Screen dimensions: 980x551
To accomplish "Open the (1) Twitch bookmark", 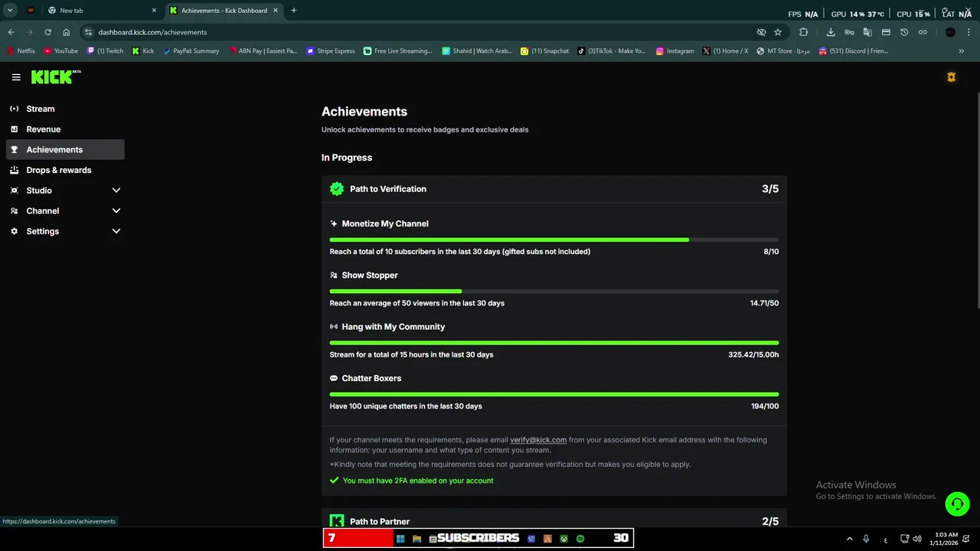I will click(105, 51).
